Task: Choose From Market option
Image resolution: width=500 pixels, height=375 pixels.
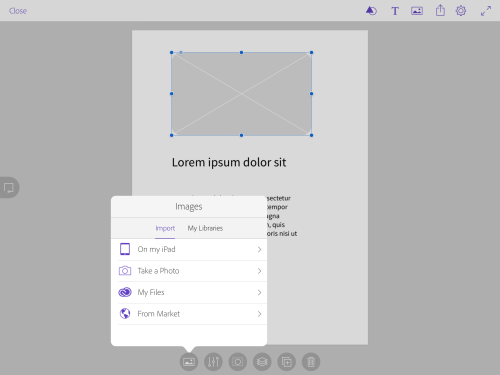Action: pos(189,314)
